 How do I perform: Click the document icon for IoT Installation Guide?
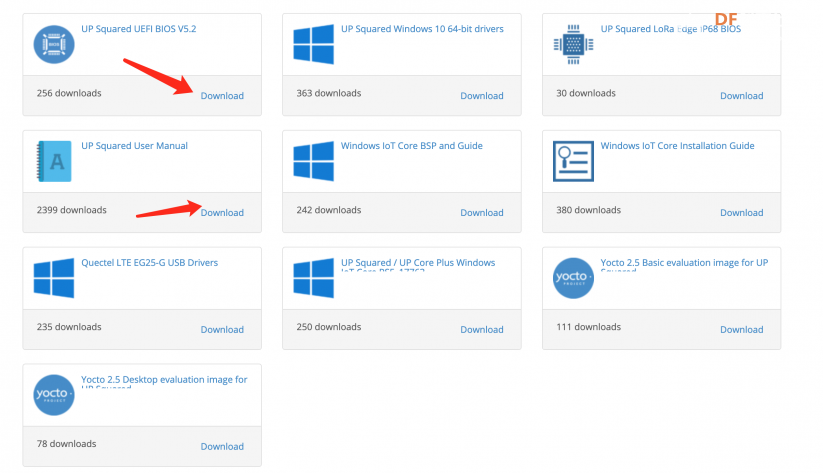point(573,161)
